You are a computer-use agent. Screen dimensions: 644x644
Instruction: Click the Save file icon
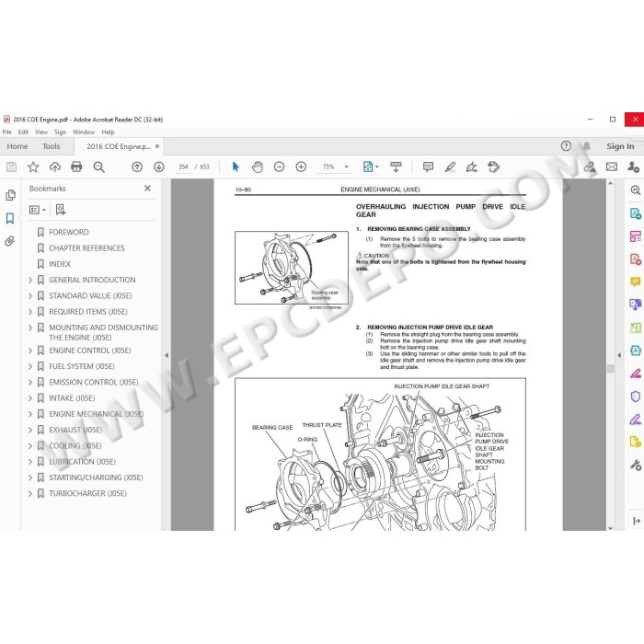pos(11,167)
